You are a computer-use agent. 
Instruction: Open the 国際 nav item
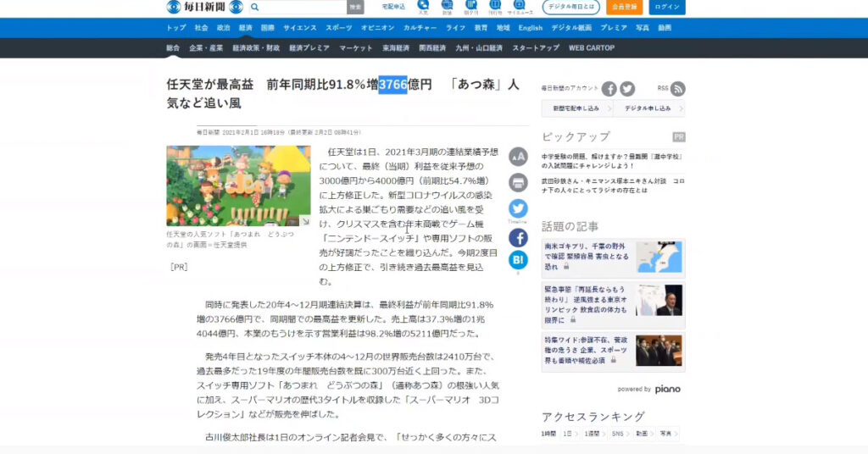point(267,28)
